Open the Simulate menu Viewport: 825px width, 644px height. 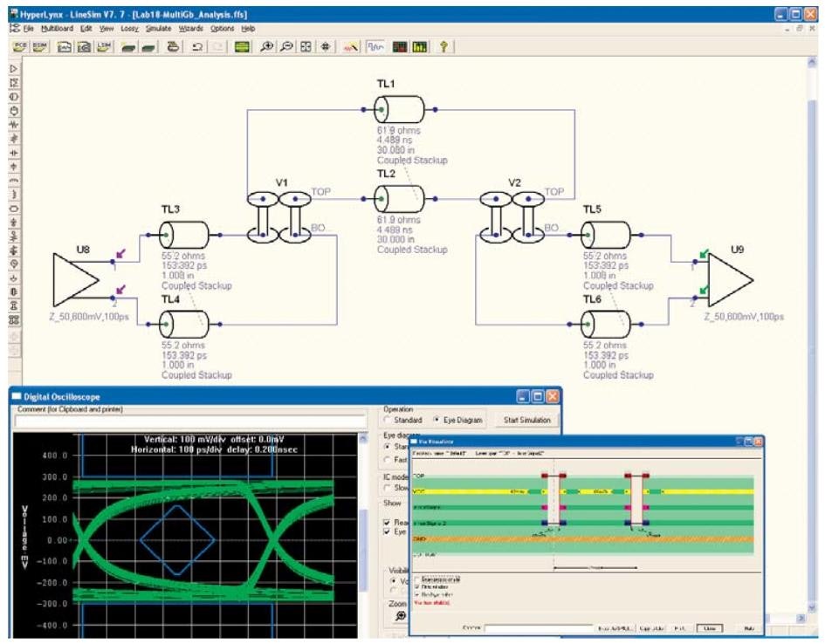[x=158, y=29]
